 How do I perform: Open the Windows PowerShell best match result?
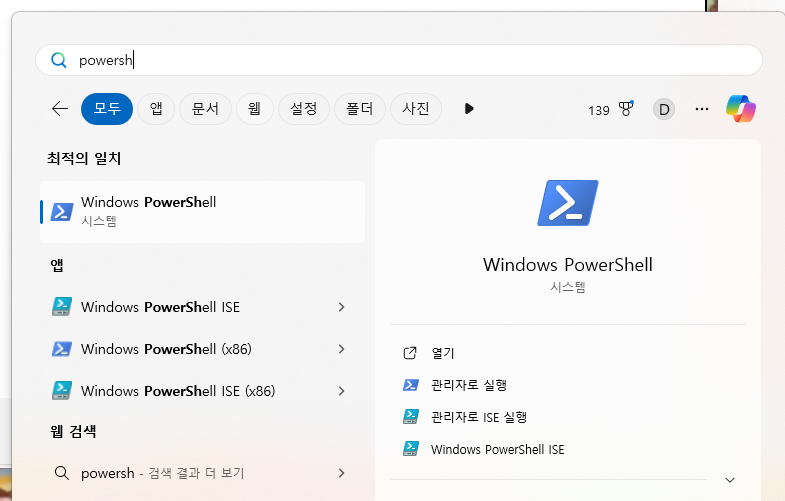click(202, 212)
